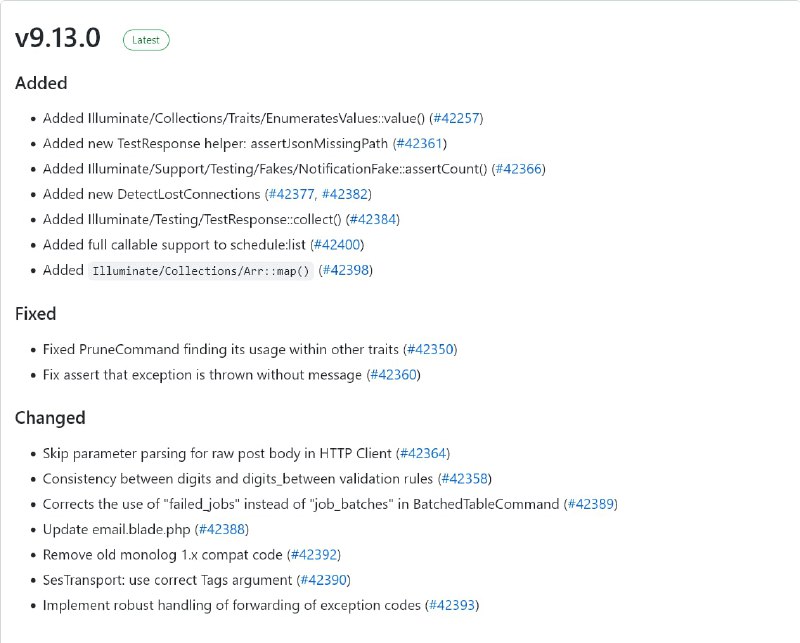Image resolution: width=800 pixels, height=643 pixels.
Task: Open pull request #42257 link
Action: (x=456, y=118)
